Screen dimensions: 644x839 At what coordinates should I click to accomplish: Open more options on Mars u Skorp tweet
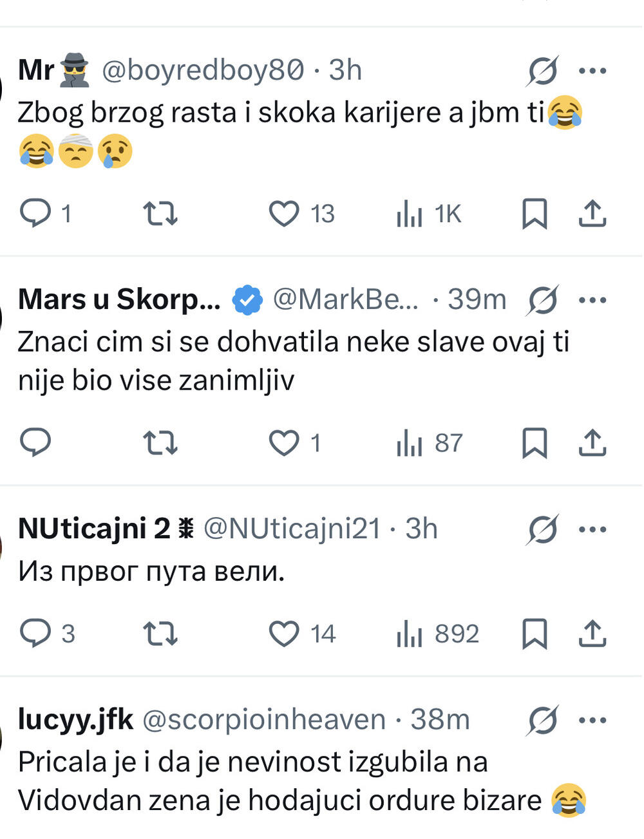(x=592, y=300)
